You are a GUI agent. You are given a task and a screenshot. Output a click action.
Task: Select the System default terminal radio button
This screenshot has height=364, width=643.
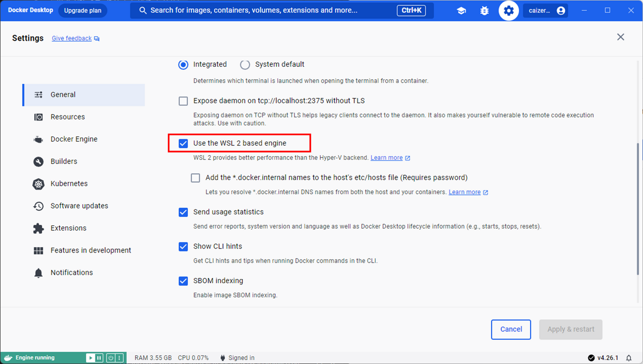click(x=245, y=64)
